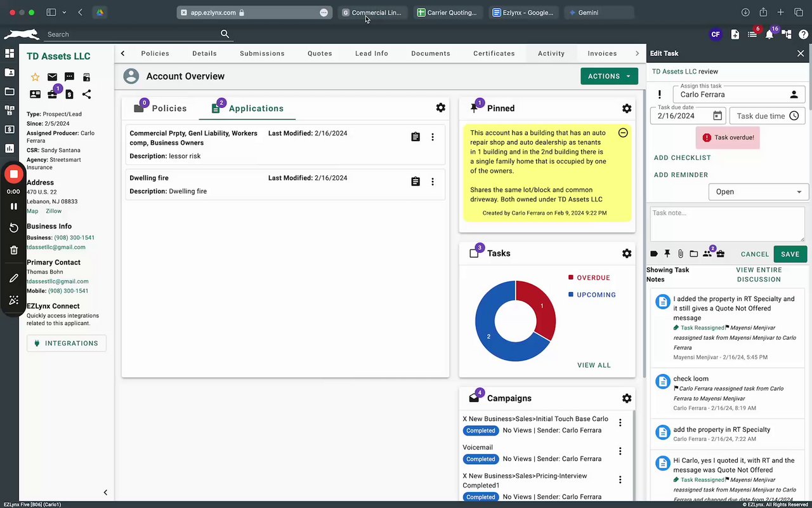Click the text message bubble icon
The width and height of the screenshot is (812, 508).
(69, 77)
